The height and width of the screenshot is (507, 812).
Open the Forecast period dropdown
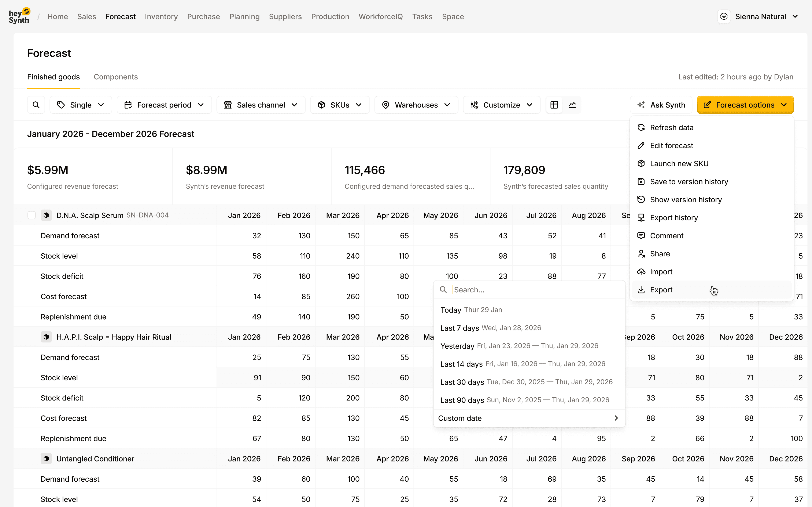[x=164, y=105]
